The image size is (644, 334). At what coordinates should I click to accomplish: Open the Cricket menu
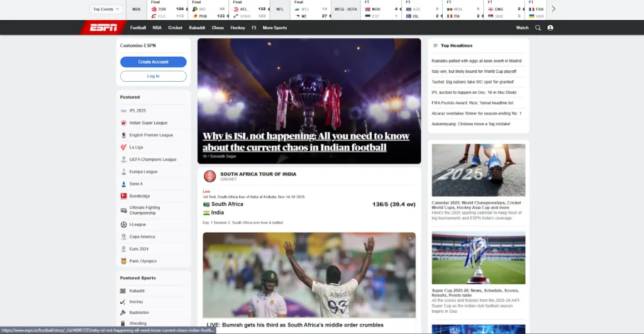tap(175, 28)
